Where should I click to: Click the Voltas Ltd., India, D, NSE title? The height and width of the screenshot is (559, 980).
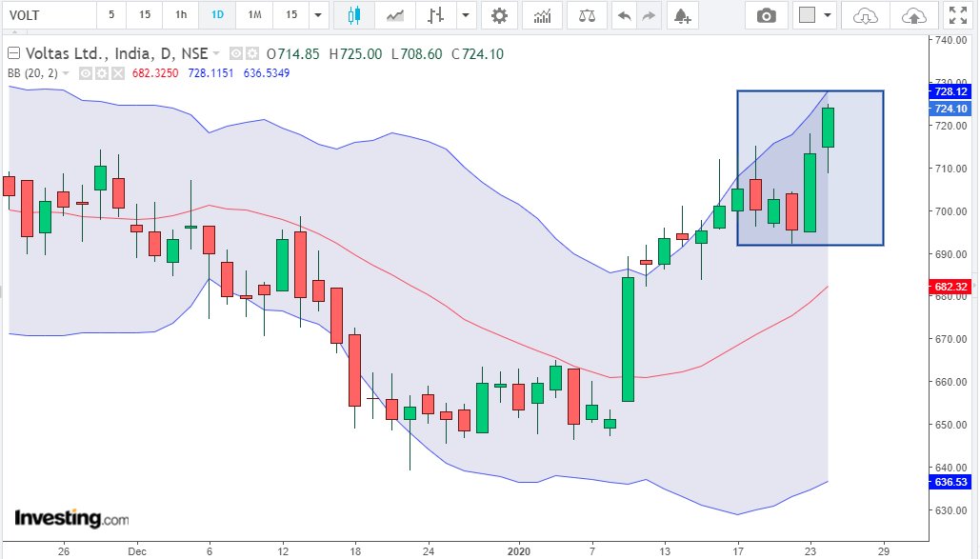117,53
